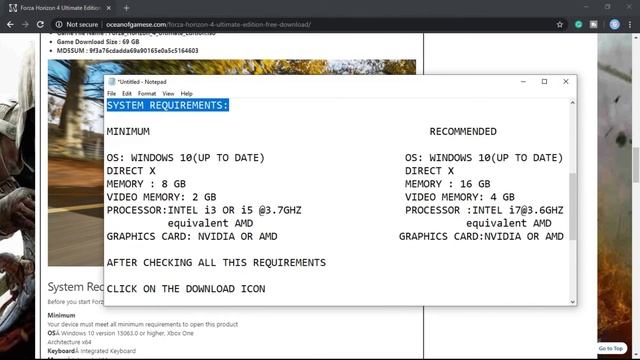Viewport: 640px width, 360px height.
Task: Click the MD5SUM hash line on webpage
Action: tap(127, 51)
